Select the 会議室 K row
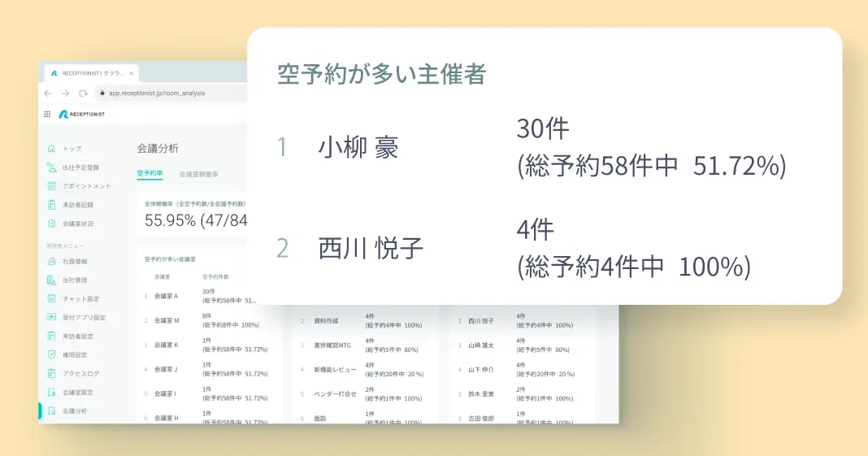Screen dimensions: 868x456 coord(205,345)
